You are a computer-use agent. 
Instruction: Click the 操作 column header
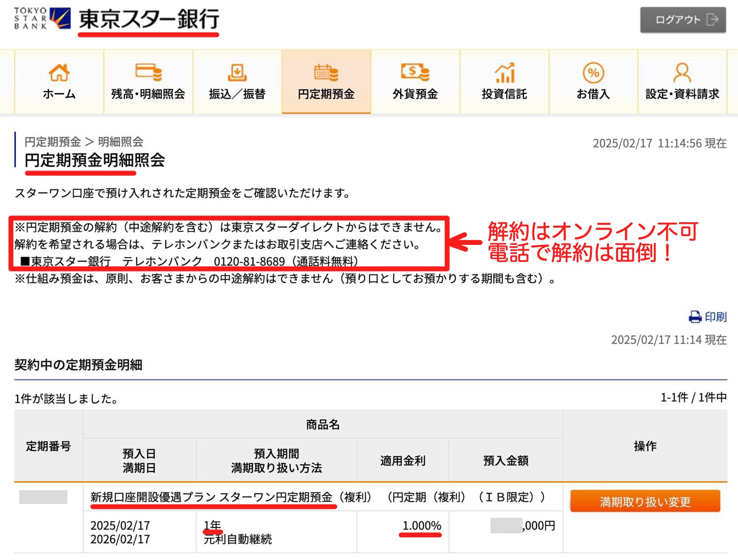(x=645, y=446)
